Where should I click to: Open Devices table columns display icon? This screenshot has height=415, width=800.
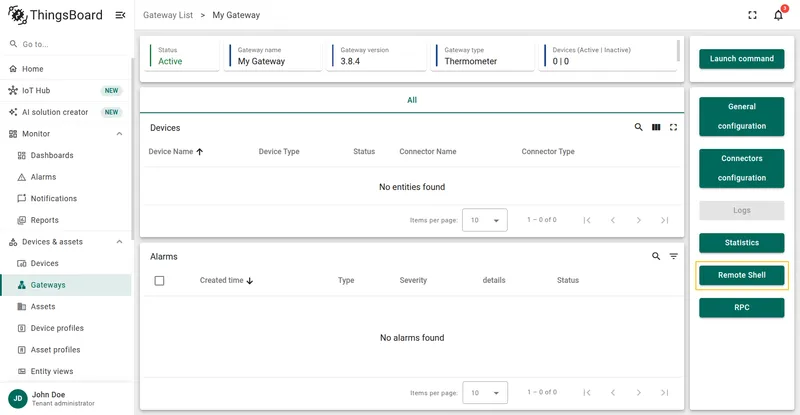point(656,127)
